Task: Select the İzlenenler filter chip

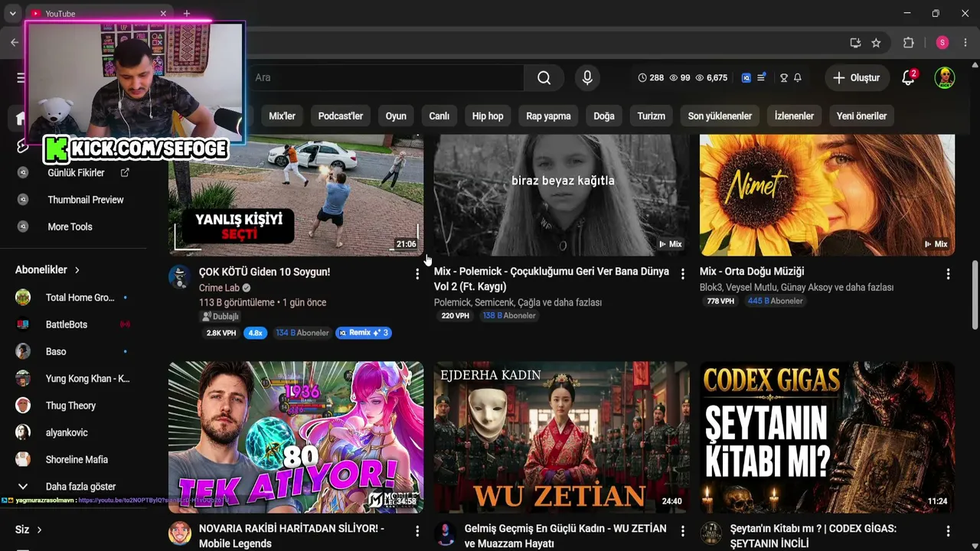Action: (794, 116)
